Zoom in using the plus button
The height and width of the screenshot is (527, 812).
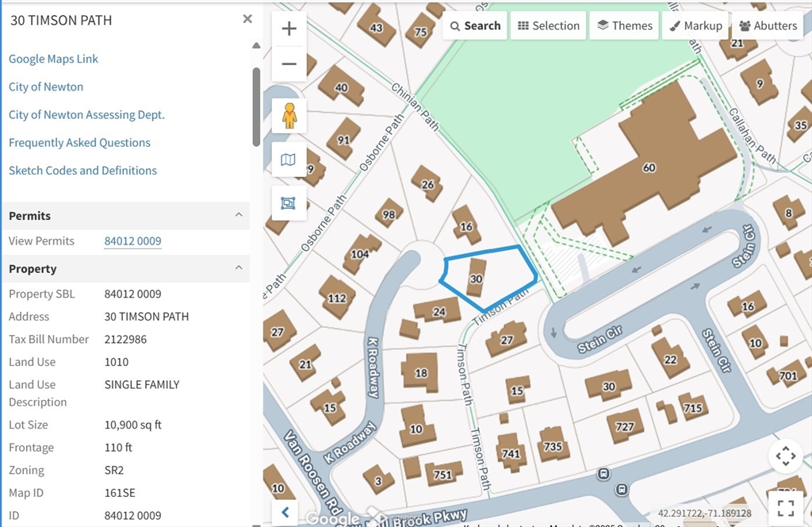289,28
